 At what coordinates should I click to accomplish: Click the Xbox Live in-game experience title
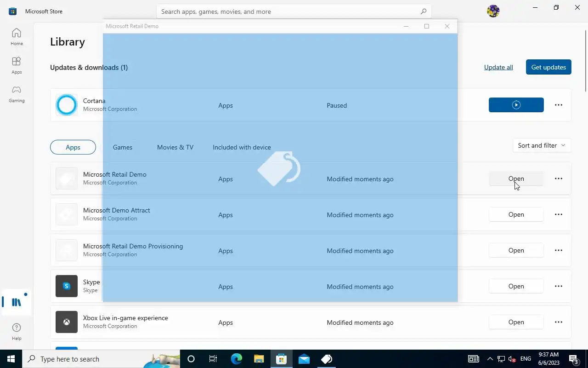click(125, 318)
